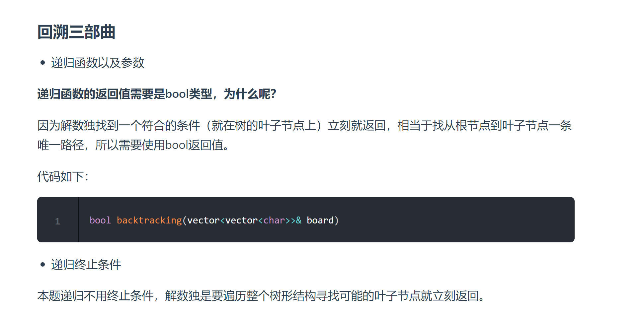Screen dimensions: 644x310
Task: Click the heading 回溯三部曲
Action: click(76, 32)
